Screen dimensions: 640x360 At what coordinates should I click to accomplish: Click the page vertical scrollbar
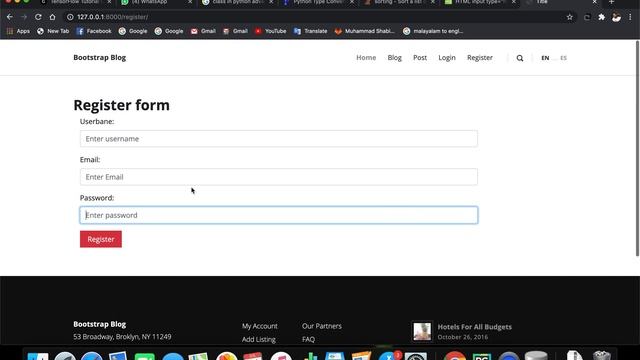coord(637,149)
